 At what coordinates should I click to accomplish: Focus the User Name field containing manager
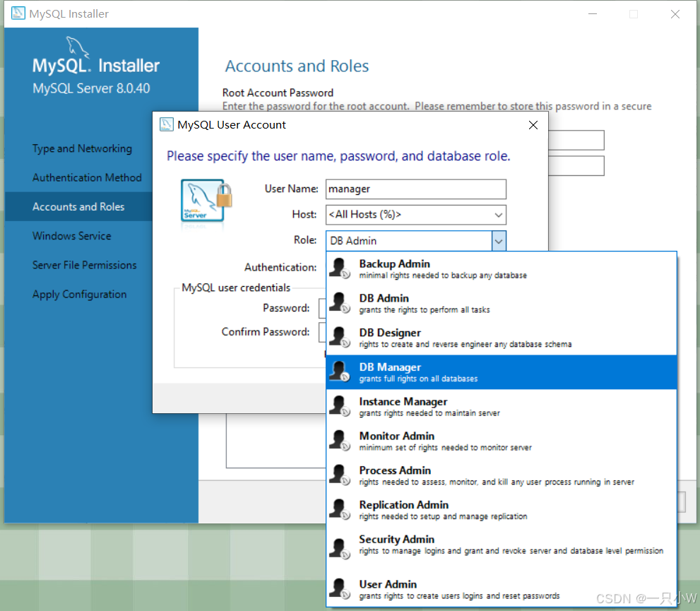[416, 189]
